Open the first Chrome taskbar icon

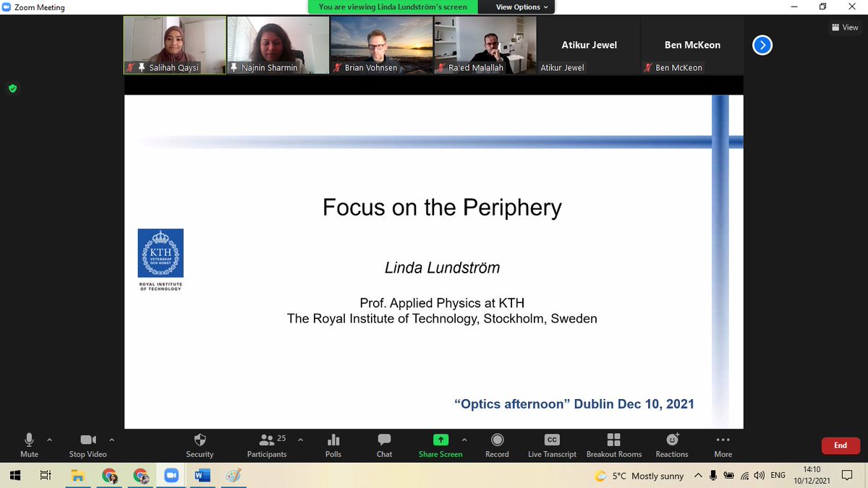click(x=109, y=476)
